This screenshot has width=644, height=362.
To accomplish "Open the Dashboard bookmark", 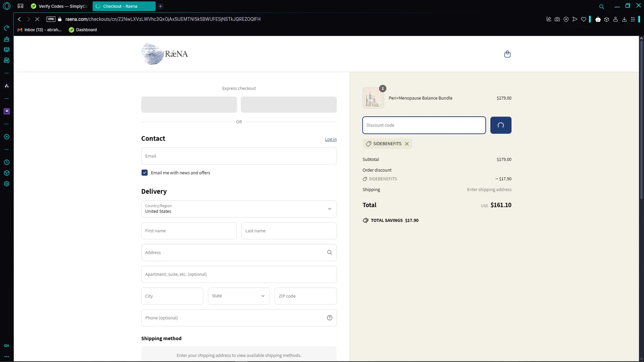I will pyautogui.click(x=83, y=30).
